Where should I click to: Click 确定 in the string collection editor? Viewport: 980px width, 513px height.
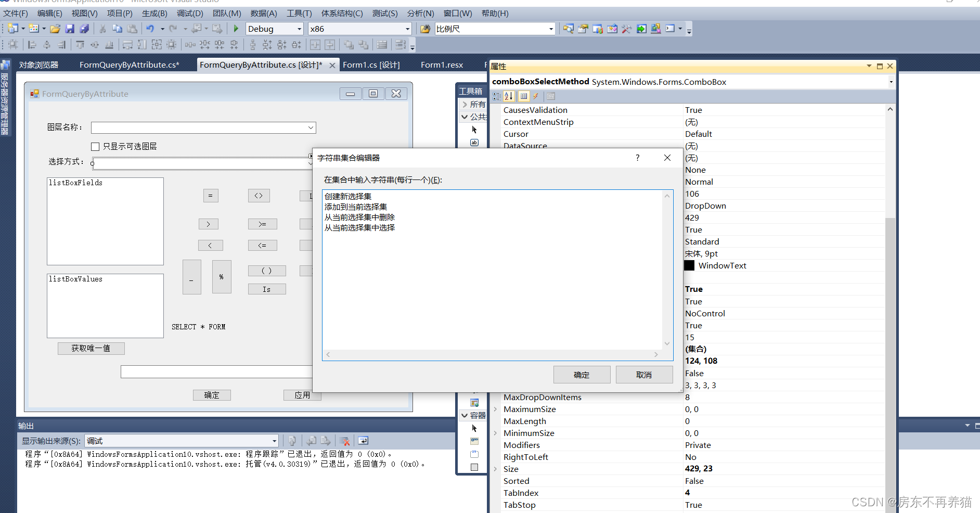(582, 375)
